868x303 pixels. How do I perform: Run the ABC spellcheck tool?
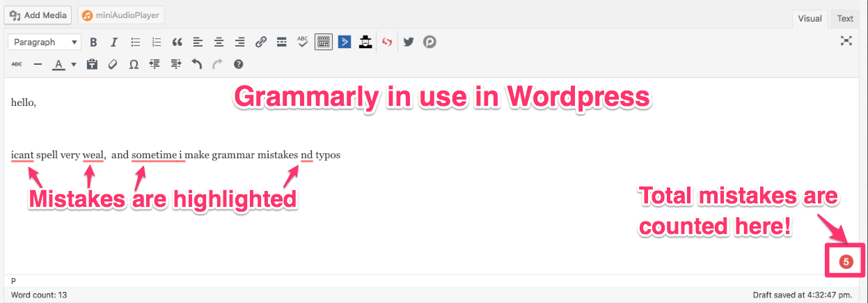(x=303, y=42)
